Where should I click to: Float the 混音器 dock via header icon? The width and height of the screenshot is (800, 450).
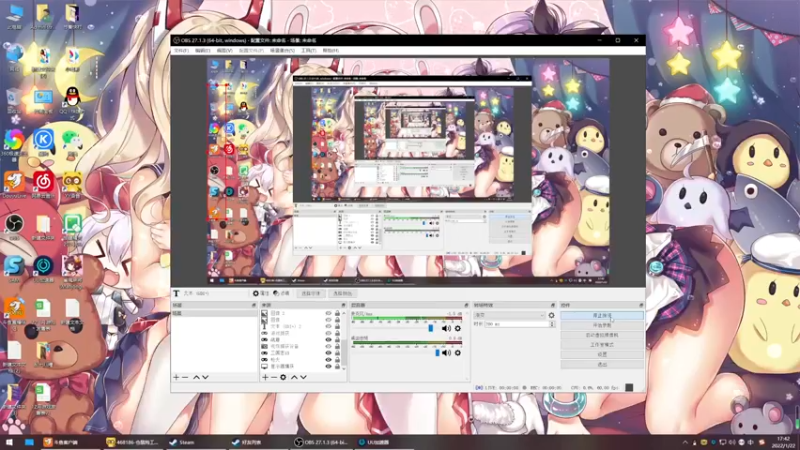pyautogui.click(x=466, y=305)
